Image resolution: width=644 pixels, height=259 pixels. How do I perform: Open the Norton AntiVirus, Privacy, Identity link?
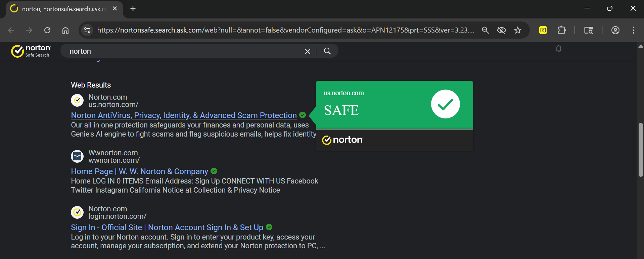184,115
